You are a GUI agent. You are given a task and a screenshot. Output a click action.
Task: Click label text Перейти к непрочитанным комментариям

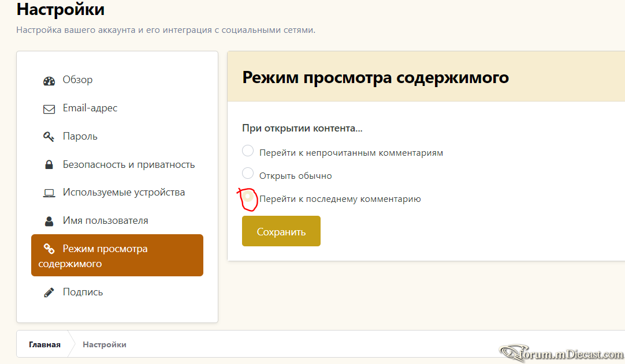[351, 153]
